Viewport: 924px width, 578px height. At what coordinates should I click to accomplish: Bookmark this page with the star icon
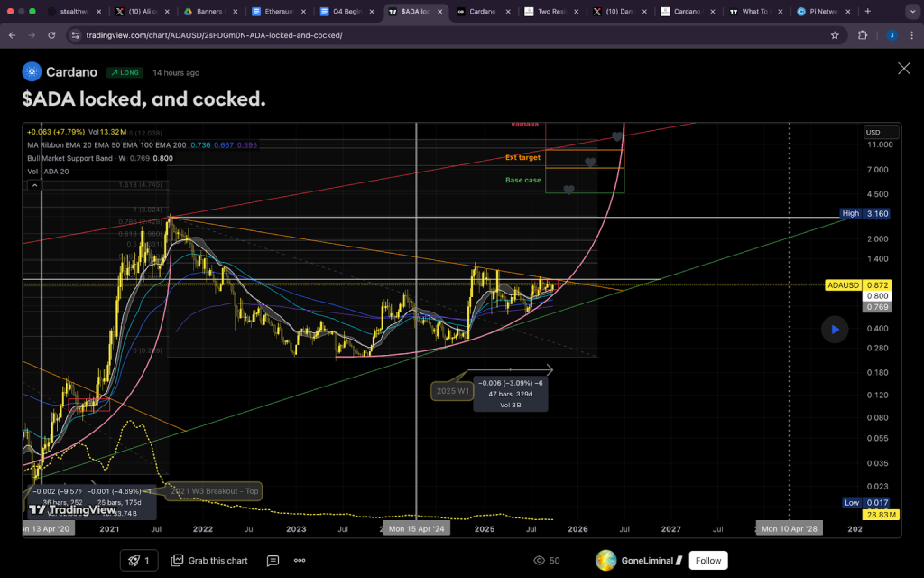[835, 34]
